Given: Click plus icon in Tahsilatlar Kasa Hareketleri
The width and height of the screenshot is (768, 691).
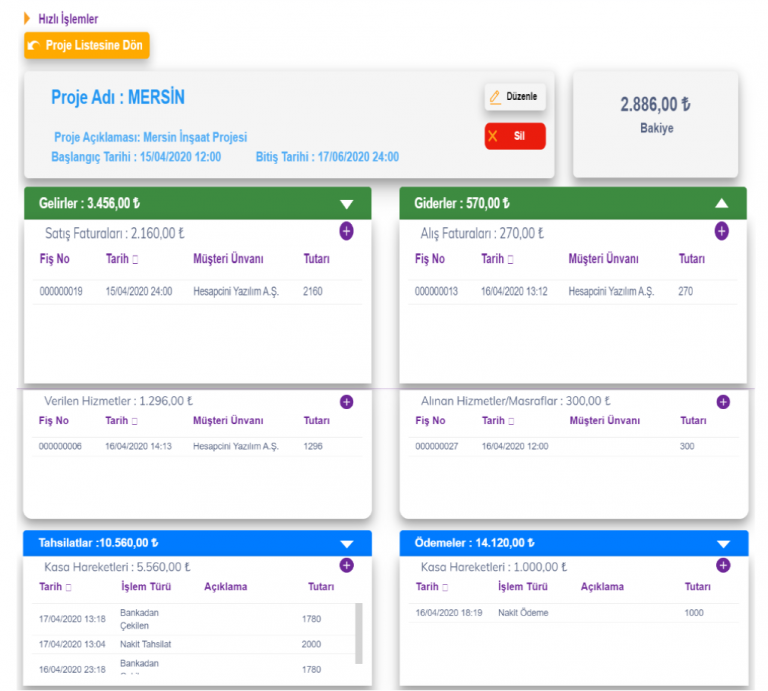Looking at the screenshot, I should (346, 565).
